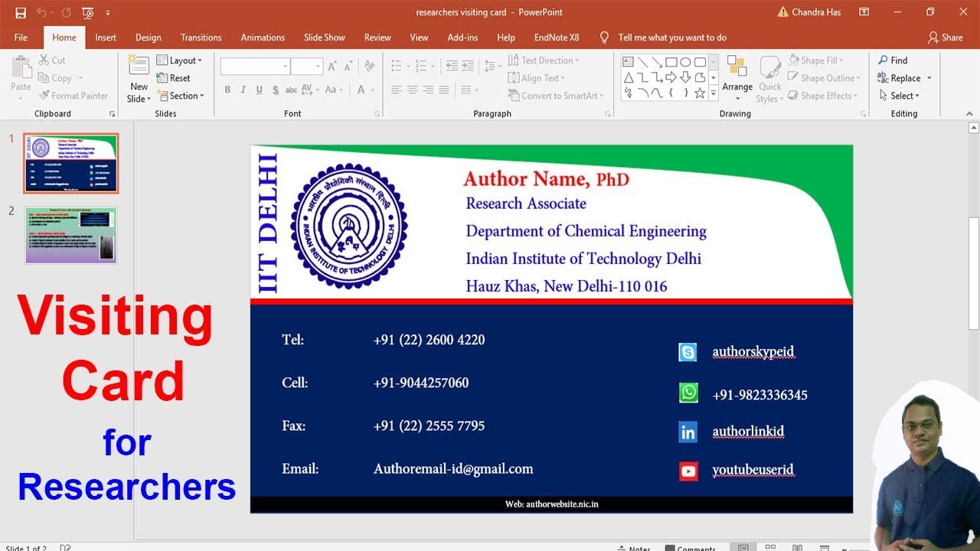Click the Undo arrow in the title bar
This screenshot has width=980, height=551.
tap(41, 12)
